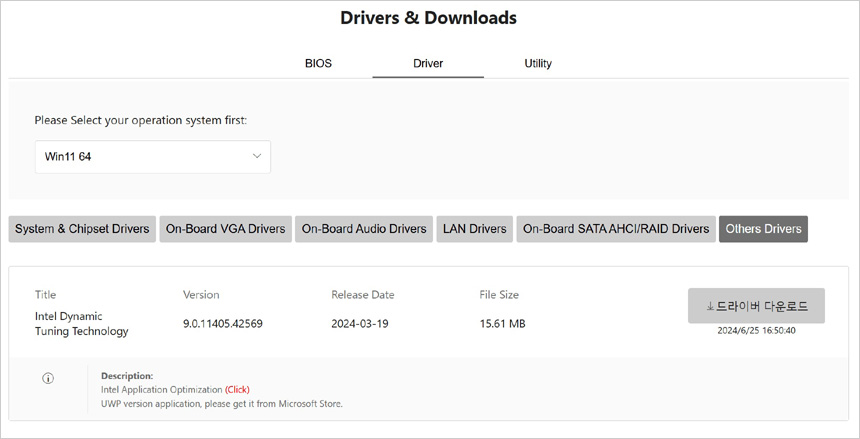The width and height of the screenshot is (860, 439).
Task: Click the chevron arrow in the OS selector
Action: click(x=257, y=157)
